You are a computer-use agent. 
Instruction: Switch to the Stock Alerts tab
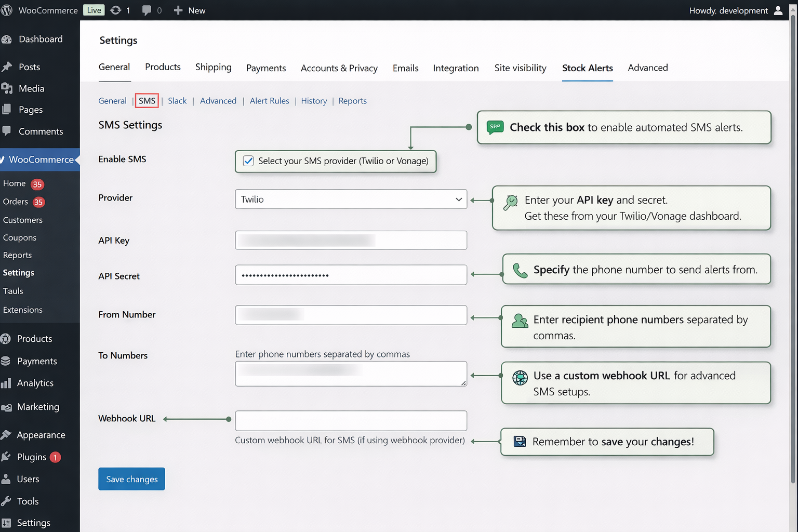tap(587, 68)
